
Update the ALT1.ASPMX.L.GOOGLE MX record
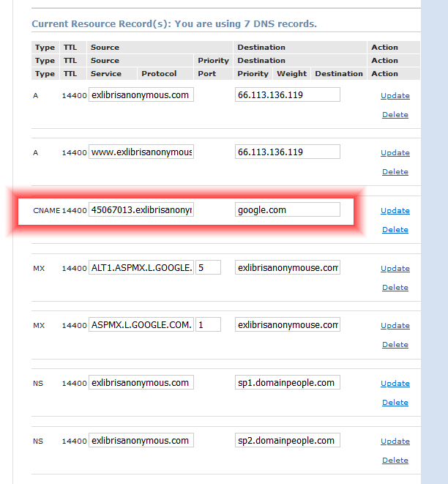click(x=395, y=269)
